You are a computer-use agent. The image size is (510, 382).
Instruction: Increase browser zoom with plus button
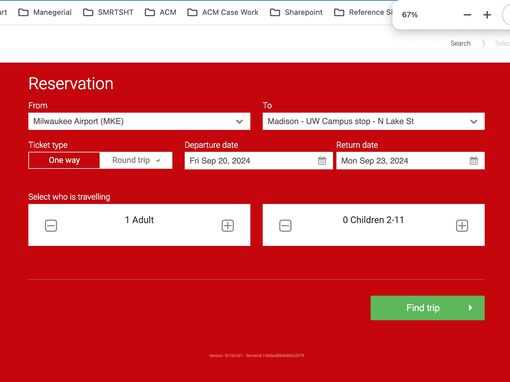point(487,15)
